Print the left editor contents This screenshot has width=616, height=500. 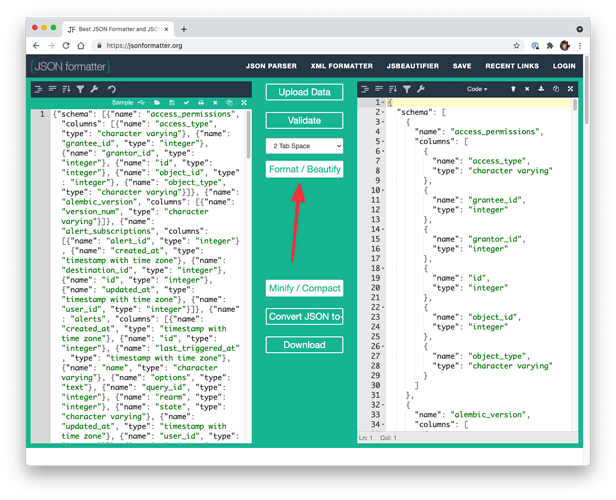click(201, 103)
